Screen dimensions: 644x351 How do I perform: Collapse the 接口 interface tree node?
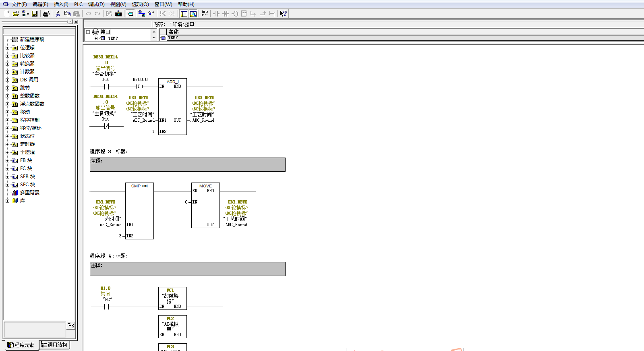(x=88, y=32)
